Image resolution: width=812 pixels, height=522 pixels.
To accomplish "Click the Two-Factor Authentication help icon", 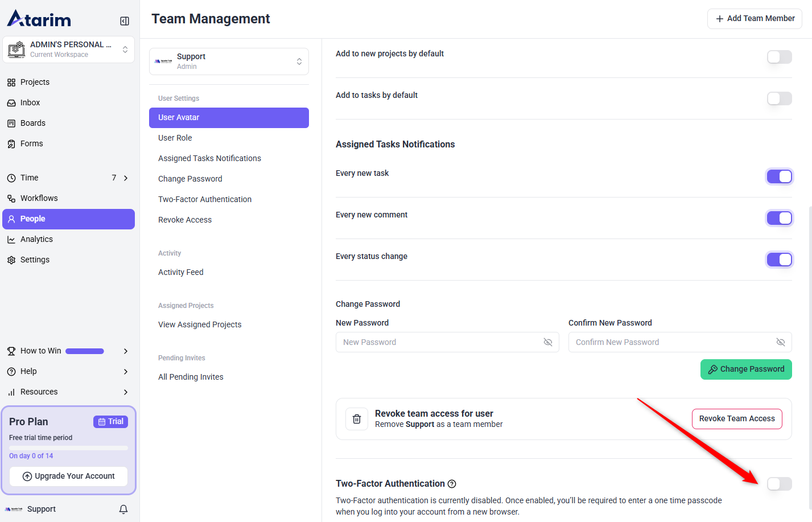I will pyautogui.click(x=452, y=484).
